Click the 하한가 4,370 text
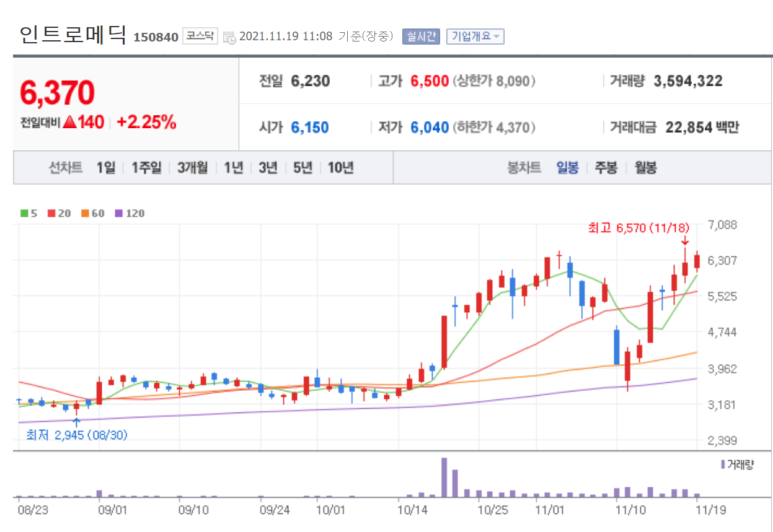Viewport: 773px width, 532px height. point(495,128)
